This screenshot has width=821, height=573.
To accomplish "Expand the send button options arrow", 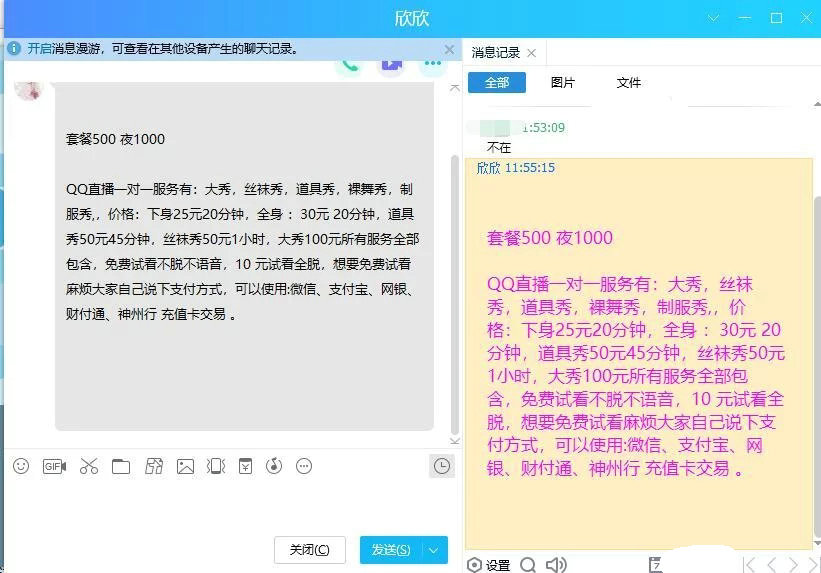I will coord(434,549).
